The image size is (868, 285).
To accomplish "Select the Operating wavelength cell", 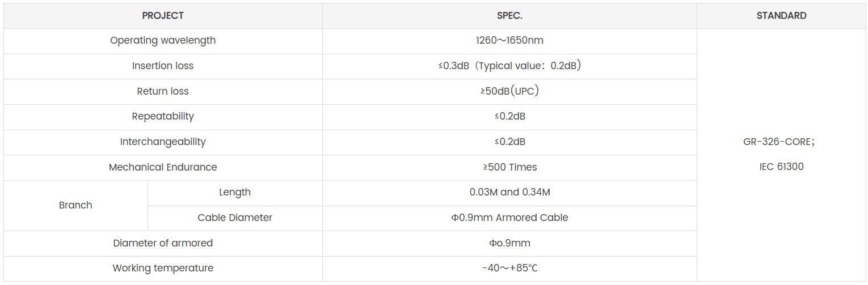I will [163, 41].
